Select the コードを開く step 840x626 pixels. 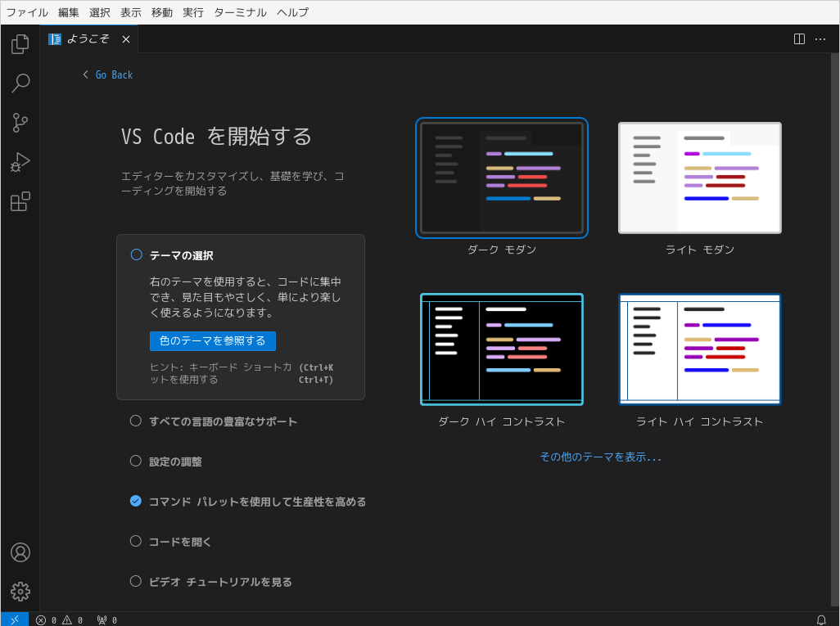(x=180, y=542)
